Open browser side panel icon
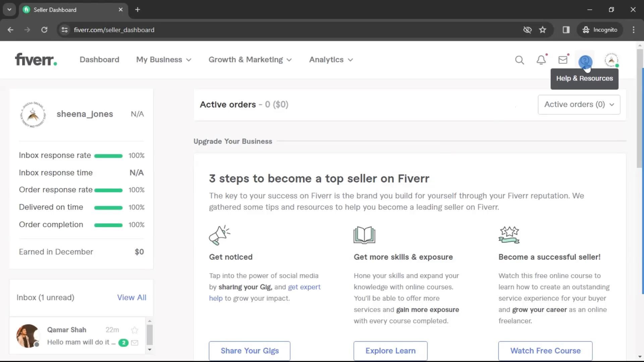Image resolution: width=644 pixels, height=362 pixels. click(566, 30)
